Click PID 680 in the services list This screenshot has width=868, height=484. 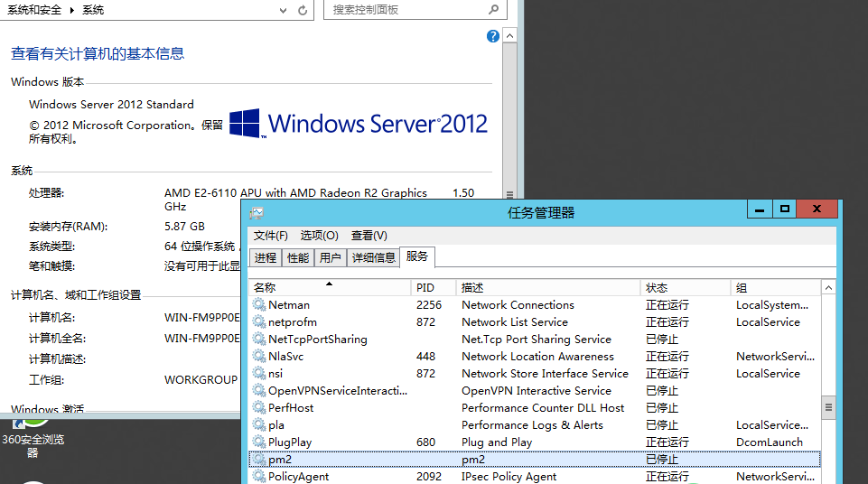[x=425, y=442]
